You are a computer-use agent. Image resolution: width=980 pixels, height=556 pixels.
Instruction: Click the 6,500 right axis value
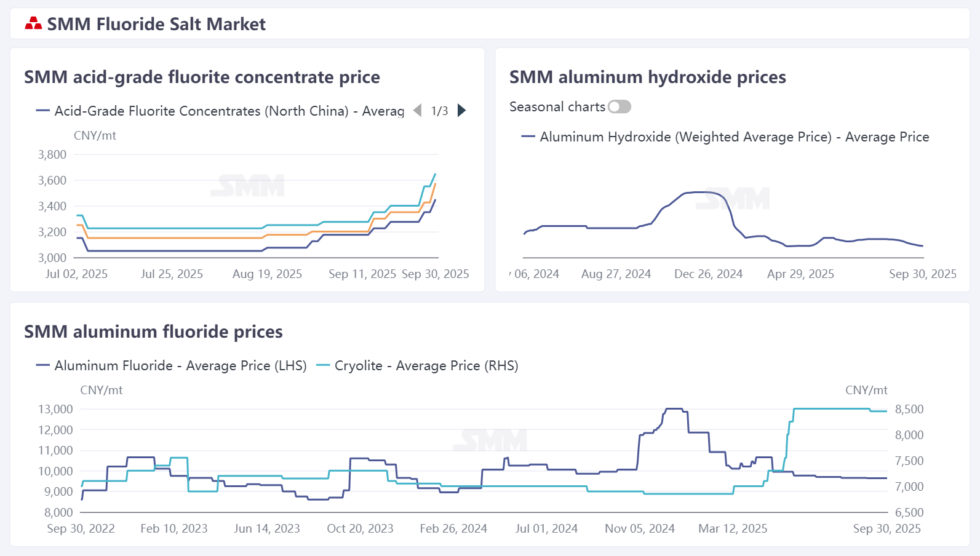pyautogui.click(x=909, y=512)
